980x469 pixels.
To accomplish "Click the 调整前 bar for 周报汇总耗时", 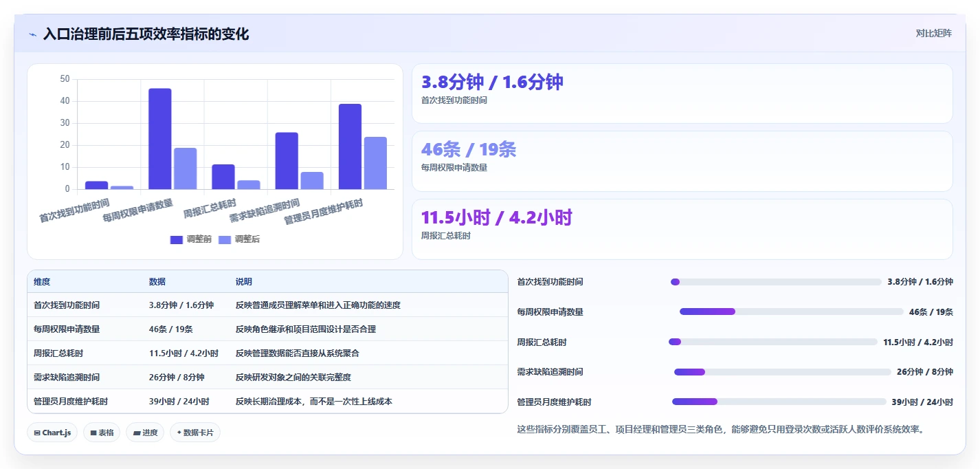I will point(223,177).
